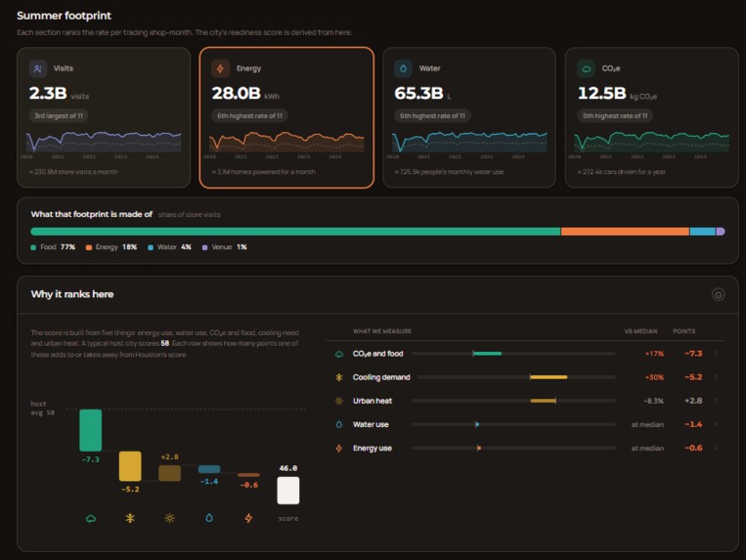Click the Energy card lightning icon
This screenshot has height=560, width=746.
pos(220,68)
